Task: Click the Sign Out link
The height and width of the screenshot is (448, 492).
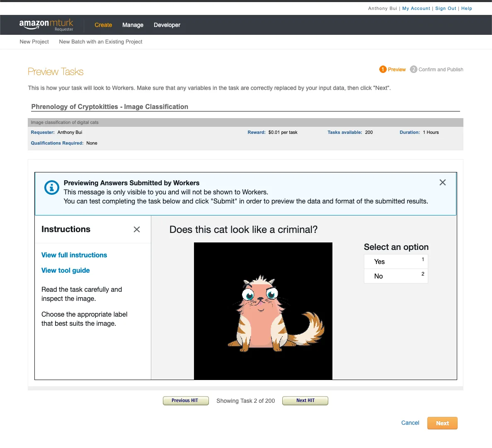Action: point(446,8)
